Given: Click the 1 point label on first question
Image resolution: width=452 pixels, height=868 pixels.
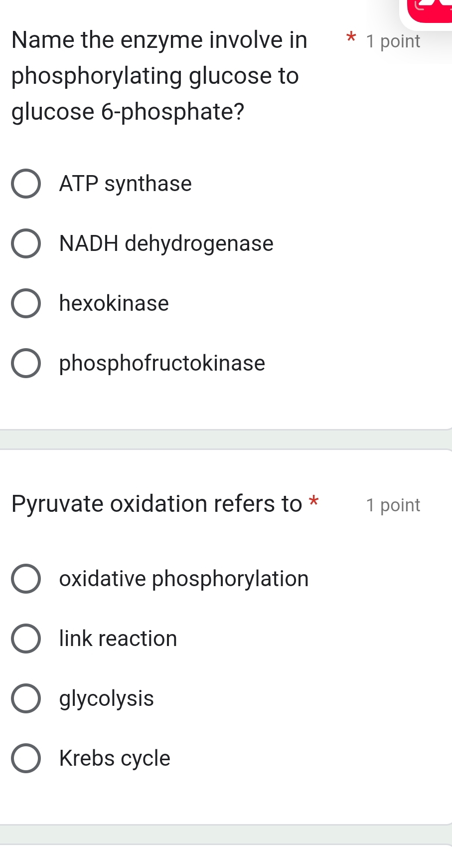Looking at the screenshot, I should point(393,41).
